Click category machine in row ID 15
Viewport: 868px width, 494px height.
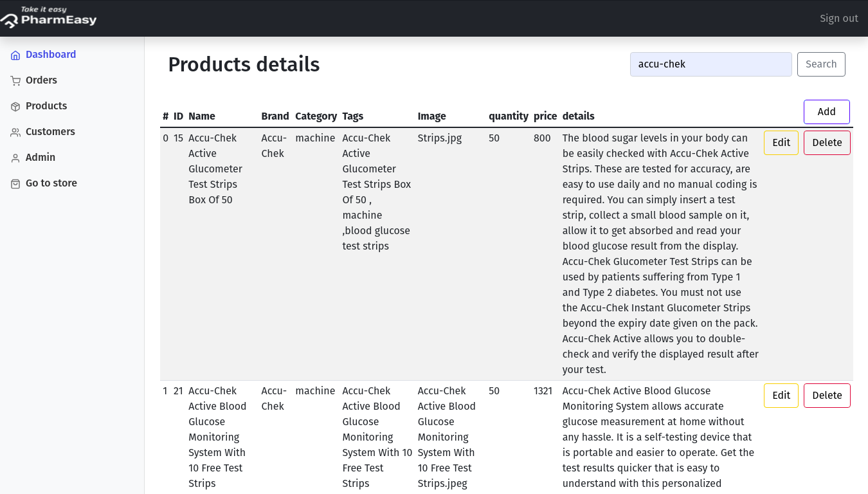coord(315,138)
